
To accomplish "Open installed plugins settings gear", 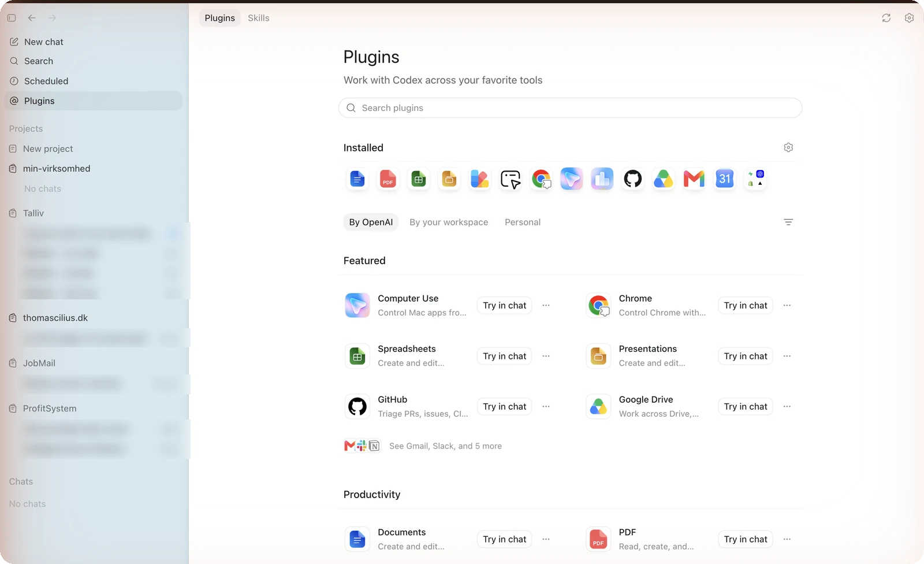I will click(788, 147).
